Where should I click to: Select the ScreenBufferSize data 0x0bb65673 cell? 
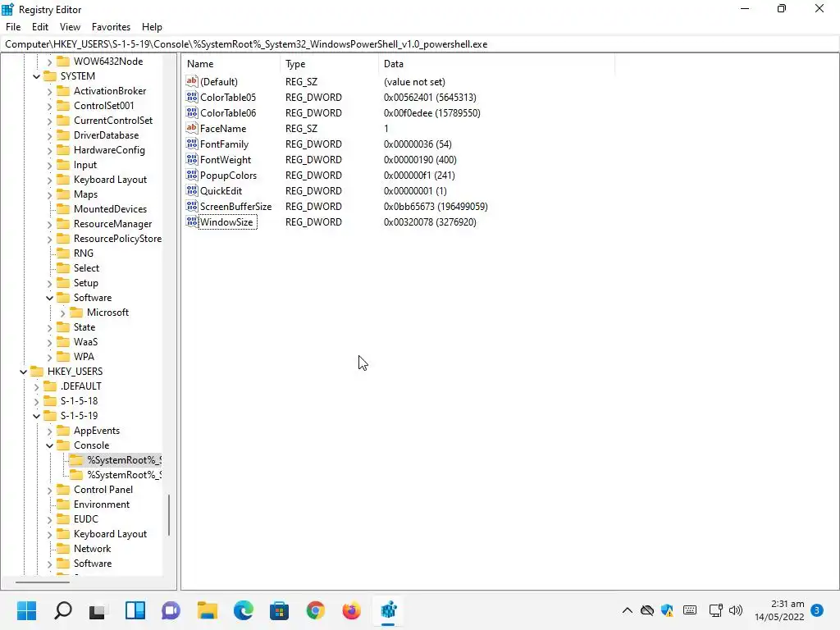pos(436,207)
